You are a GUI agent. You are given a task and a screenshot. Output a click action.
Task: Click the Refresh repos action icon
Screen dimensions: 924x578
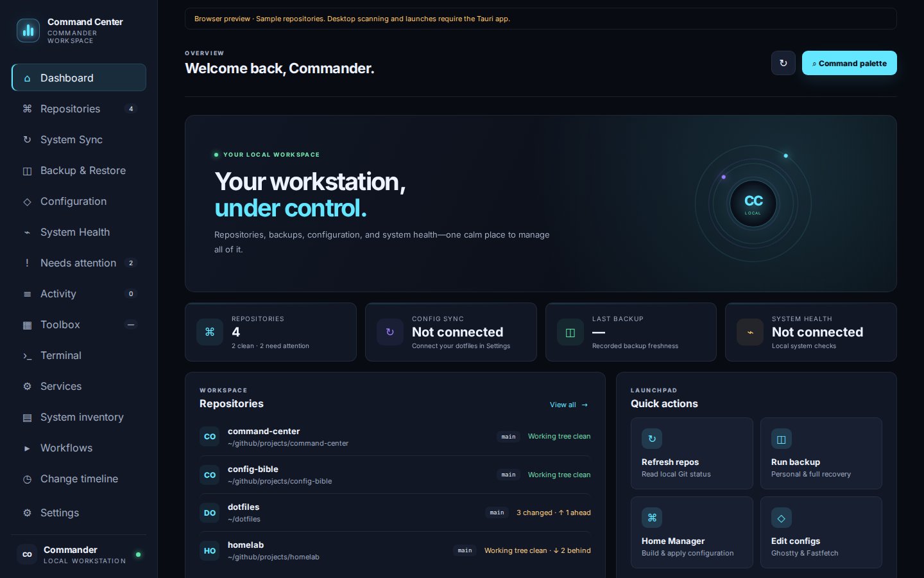point(652,439)
